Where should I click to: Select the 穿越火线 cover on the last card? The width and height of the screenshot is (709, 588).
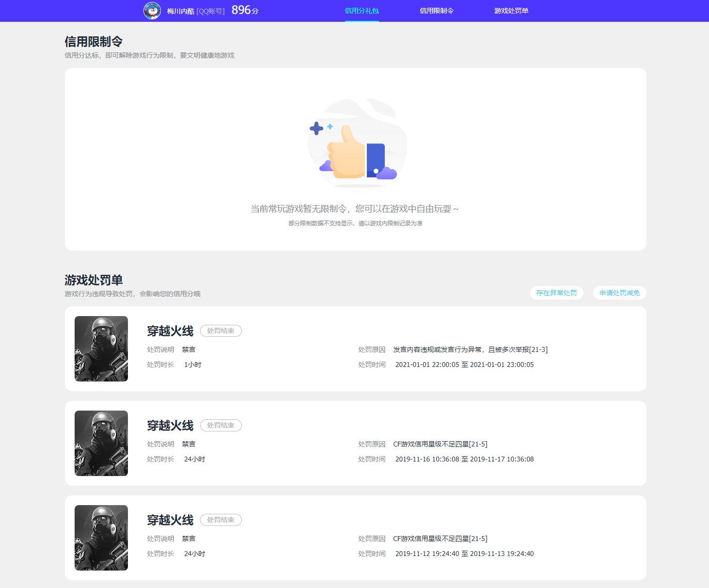[x=101, y=537]
